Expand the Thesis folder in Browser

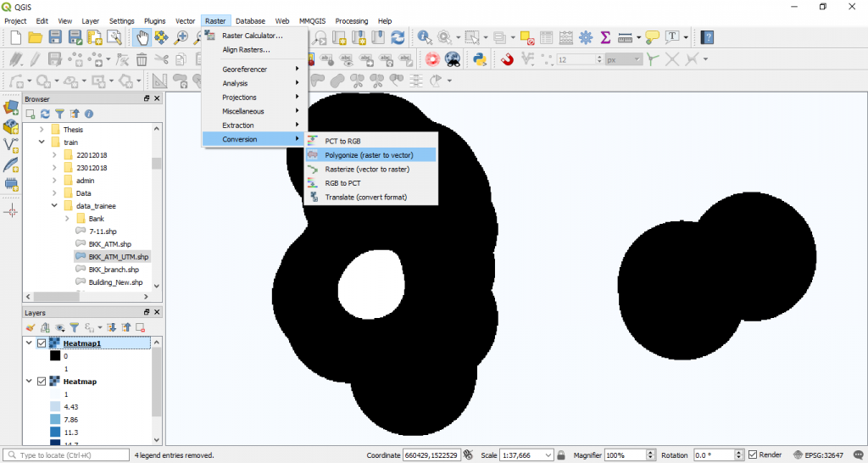tap(42, 130)
